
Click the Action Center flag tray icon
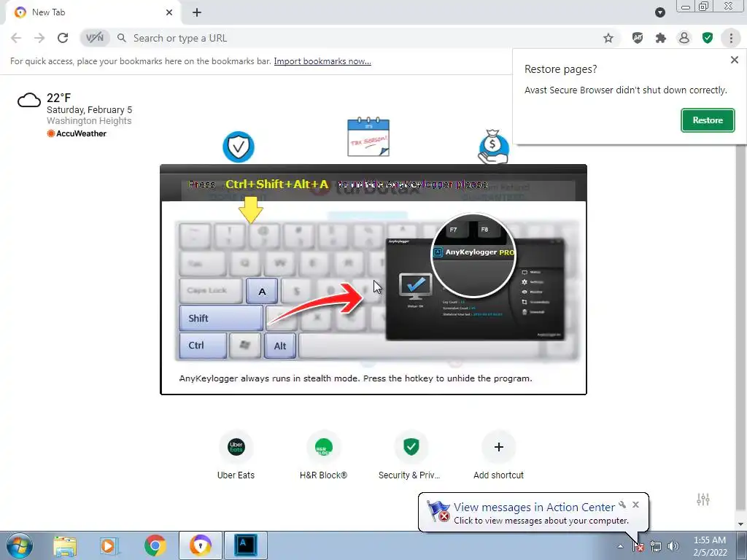(x=638, y=547)
